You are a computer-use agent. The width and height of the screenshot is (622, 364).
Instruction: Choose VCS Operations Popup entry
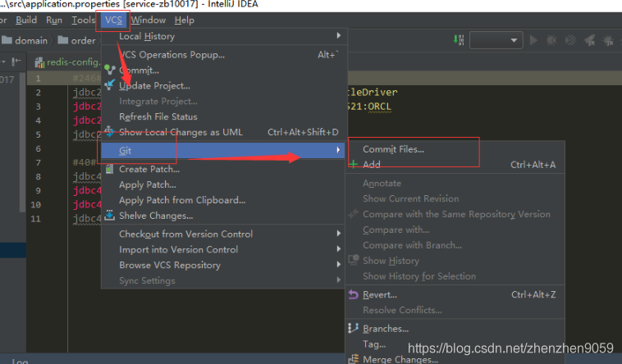pyautogui.click(x=224, y=55)
